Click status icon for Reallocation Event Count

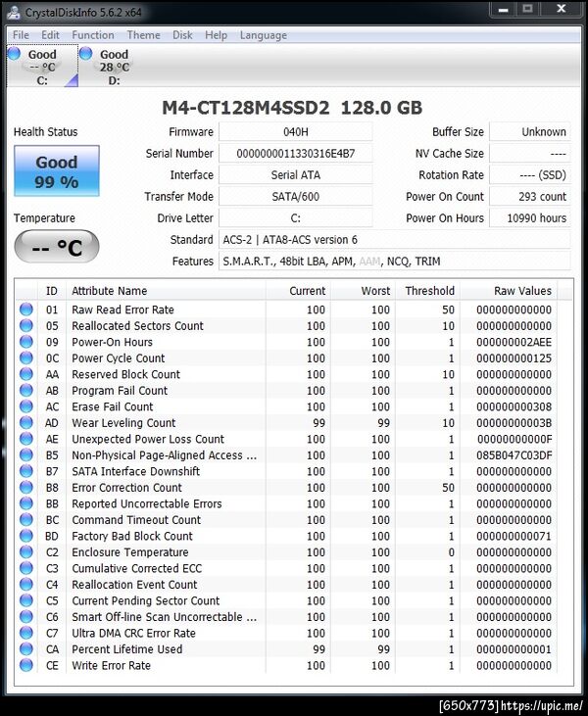[26, 585]
